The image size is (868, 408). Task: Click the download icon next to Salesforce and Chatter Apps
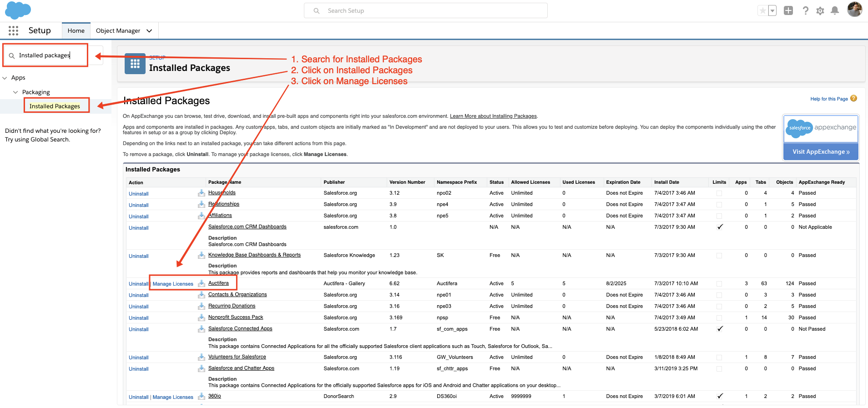pyautogui.click(x=202, y=368)
